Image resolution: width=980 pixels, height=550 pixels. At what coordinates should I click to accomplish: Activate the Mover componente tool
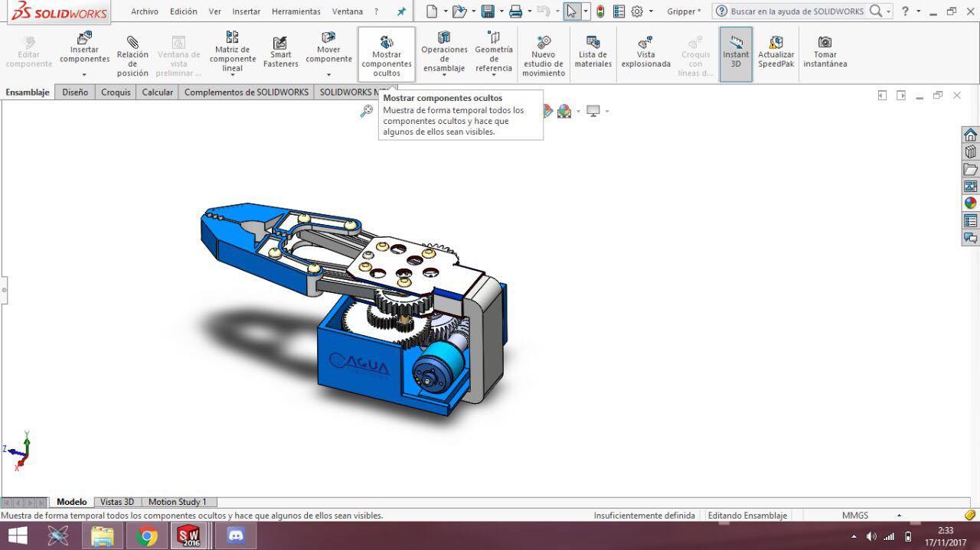coord(328,47)
